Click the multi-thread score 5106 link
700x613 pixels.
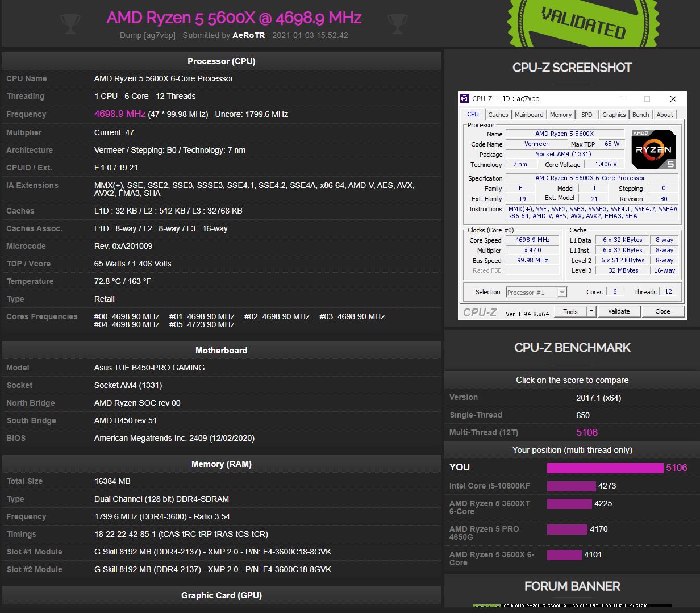(x=587, y=432)
